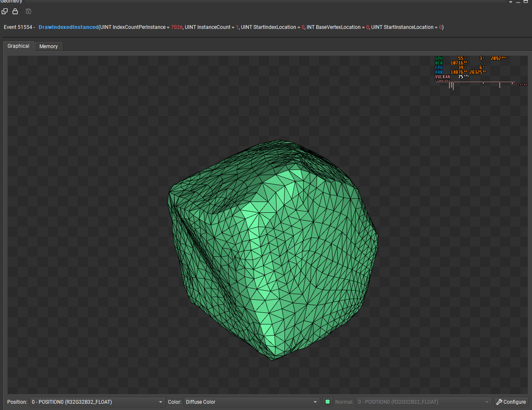Image resolution: width=532 pixels, height=410 pixels.
Task: Click the DrawIndexedInstanced function link
Action: pos(68,27)
